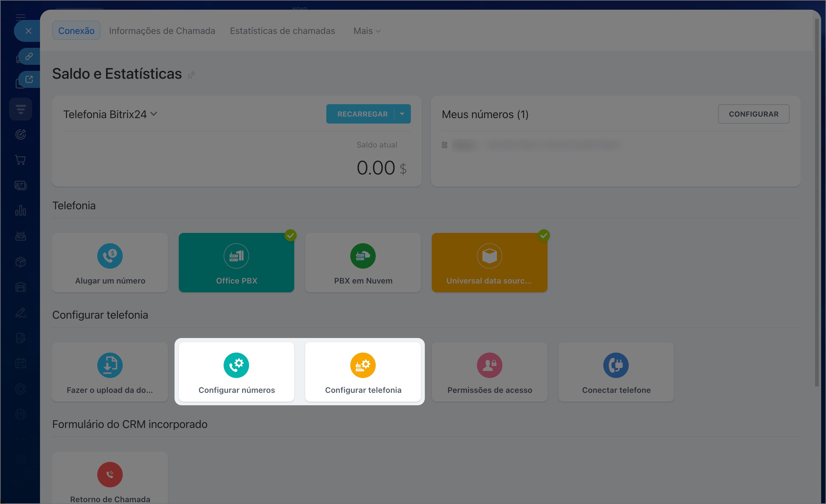Click the CONFIGURAR button

click(x=753, y=114)
